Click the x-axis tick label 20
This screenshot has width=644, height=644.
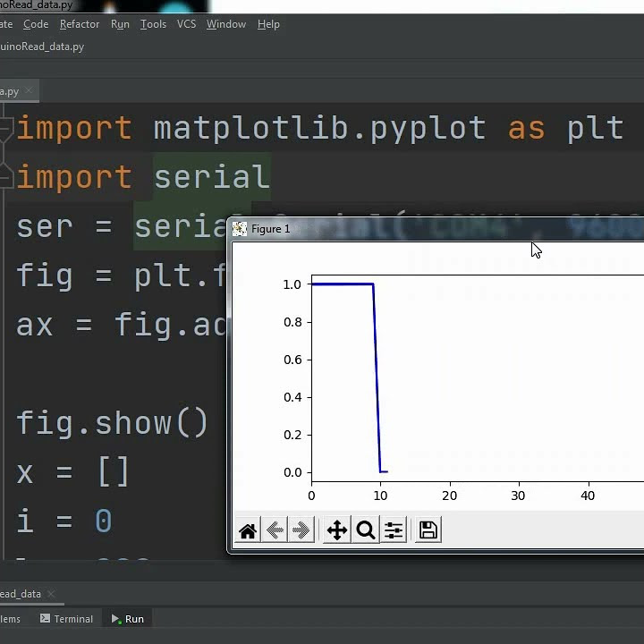[450, 496]
